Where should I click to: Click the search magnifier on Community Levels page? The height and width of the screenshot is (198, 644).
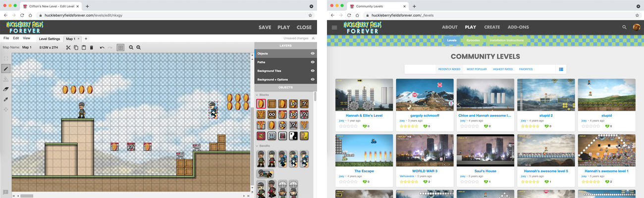point(625,27)
